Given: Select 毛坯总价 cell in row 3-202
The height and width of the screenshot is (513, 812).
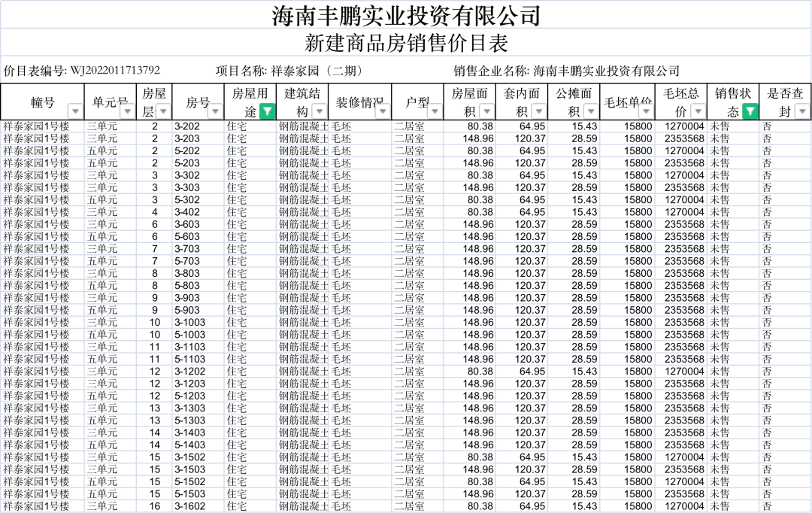Looking at the screenshot, I should point(681,126).
